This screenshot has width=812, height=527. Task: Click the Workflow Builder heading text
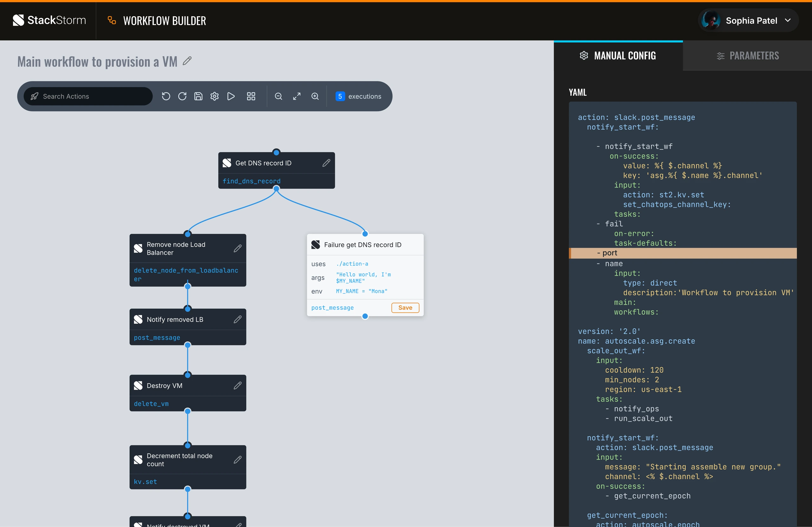164,21
